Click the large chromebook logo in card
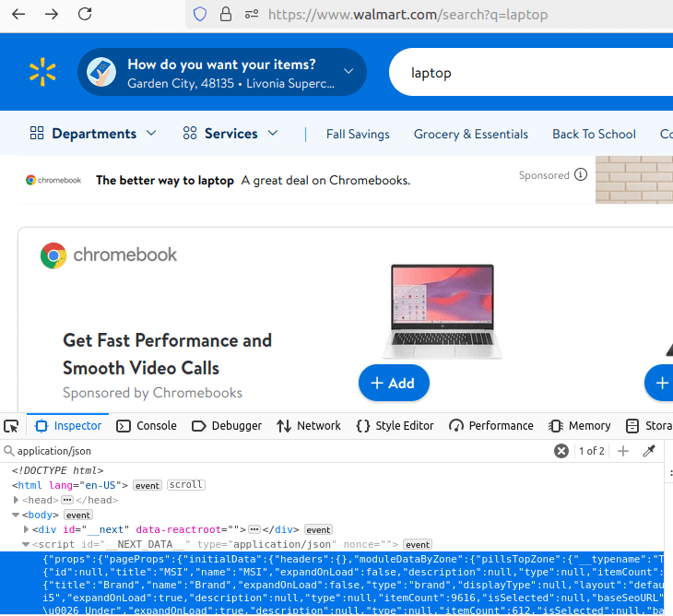 (x=109, y=255)
